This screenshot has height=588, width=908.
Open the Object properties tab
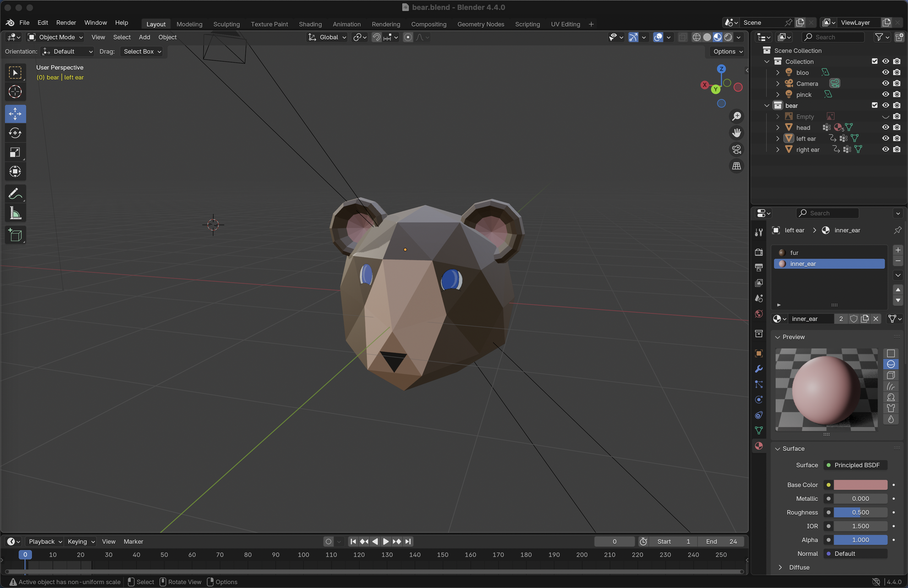759,353
